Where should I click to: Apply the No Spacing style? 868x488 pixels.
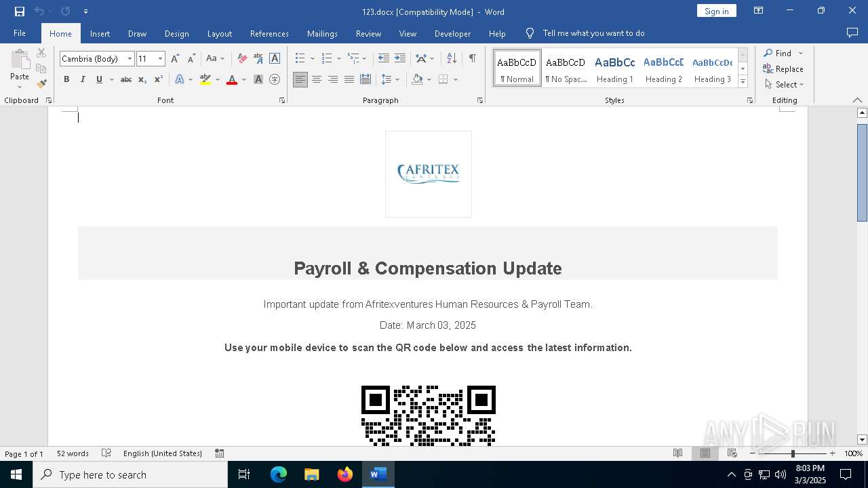point(566,68)
